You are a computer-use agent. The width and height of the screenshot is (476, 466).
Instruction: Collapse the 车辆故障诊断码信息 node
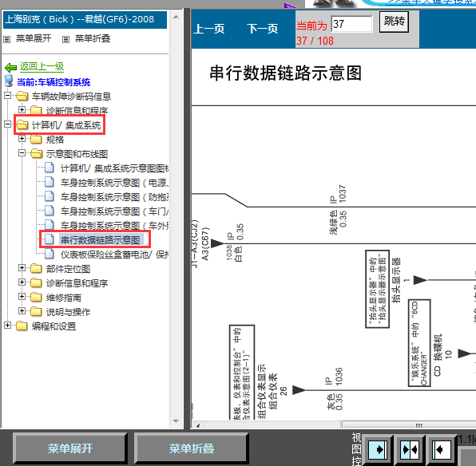tap(8, 96)
